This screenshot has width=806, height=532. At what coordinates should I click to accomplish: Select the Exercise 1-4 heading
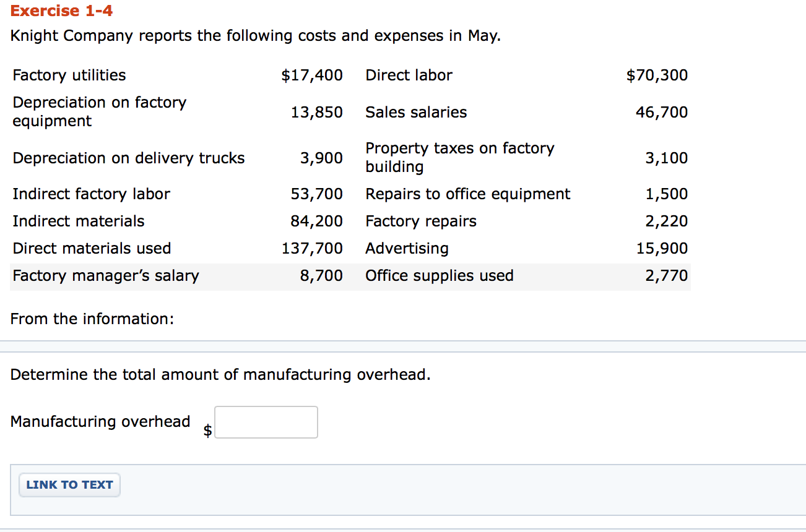61,11
